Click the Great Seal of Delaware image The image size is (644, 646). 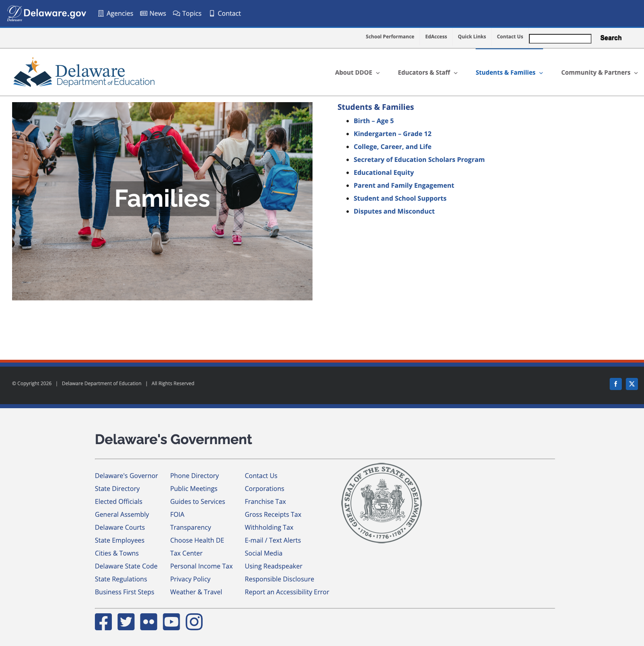(382, 503)
